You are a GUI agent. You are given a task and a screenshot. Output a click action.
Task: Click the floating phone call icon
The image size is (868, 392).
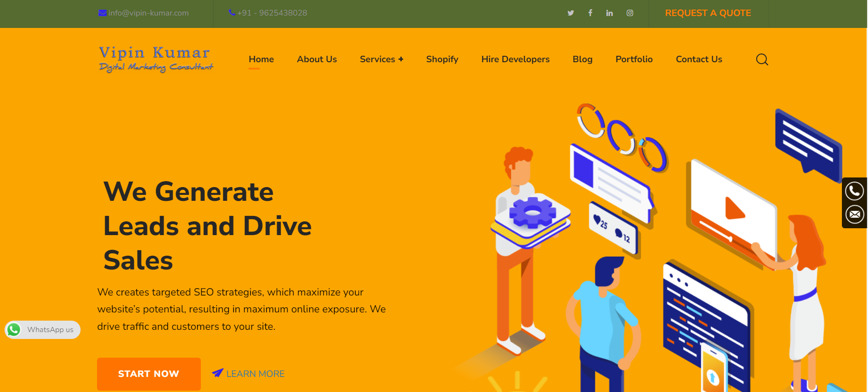pos(854,191)
